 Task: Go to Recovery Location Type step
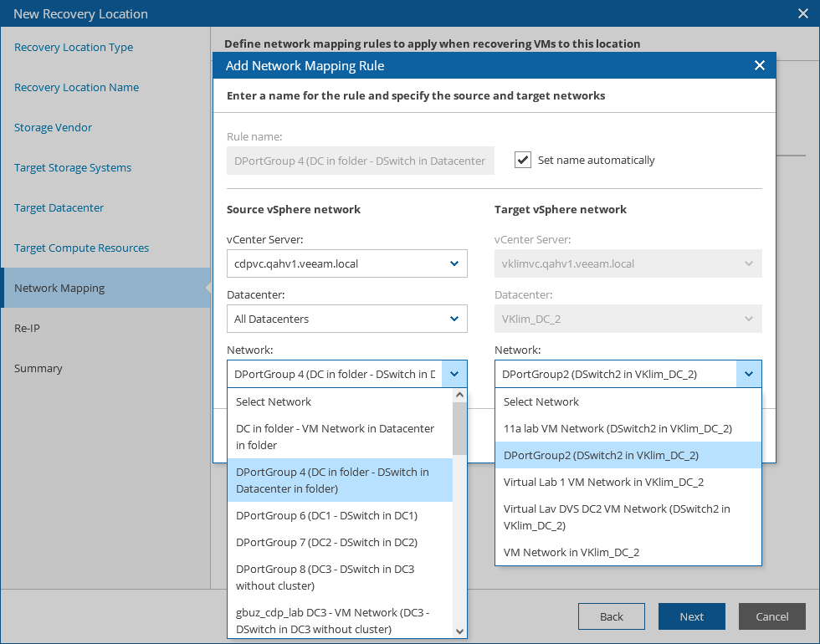[x=74, y=48]
